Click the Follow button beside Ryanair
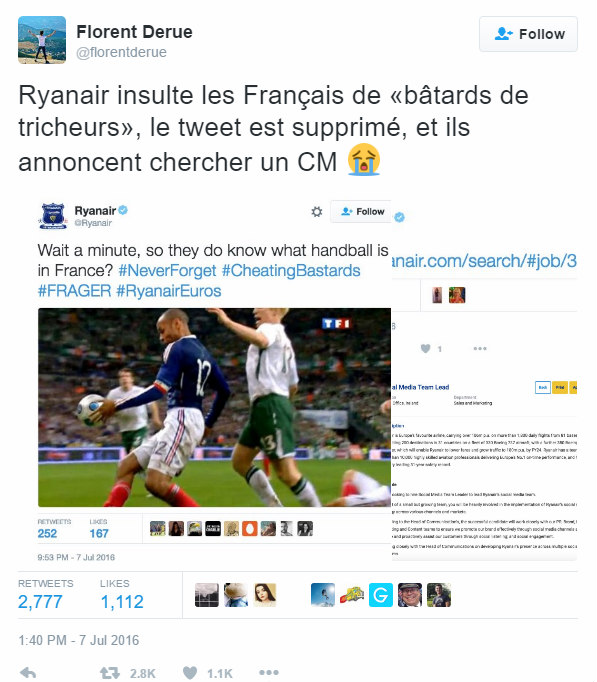 360,211
